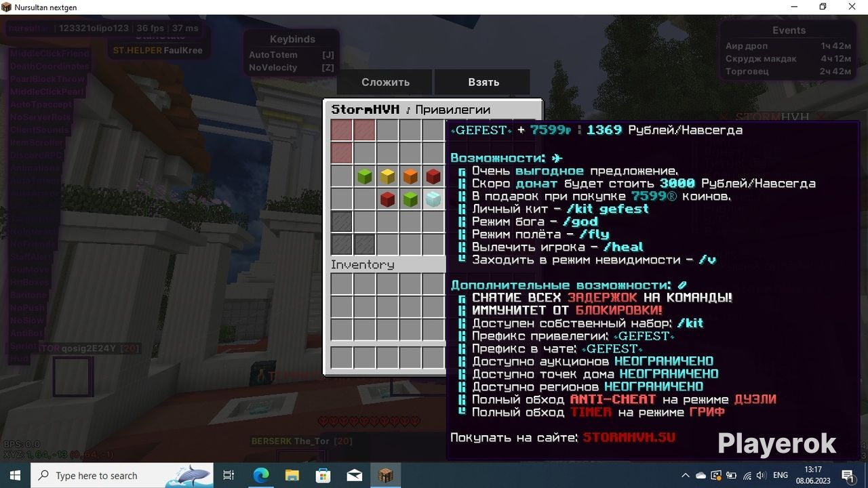Click the Аир дроп event row
This screenshot has height=488, width=868.
[788, 46]
